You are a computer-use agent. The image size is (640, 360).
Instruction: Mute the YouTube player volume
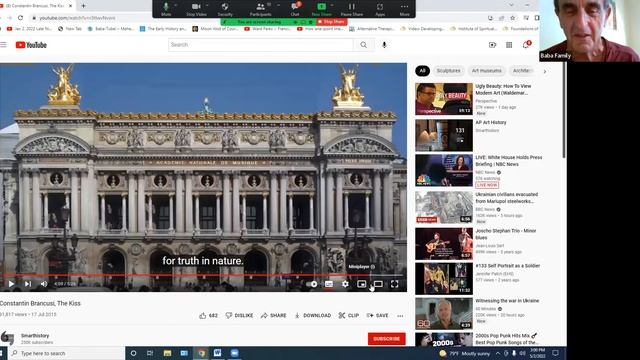tap(44, 284)
